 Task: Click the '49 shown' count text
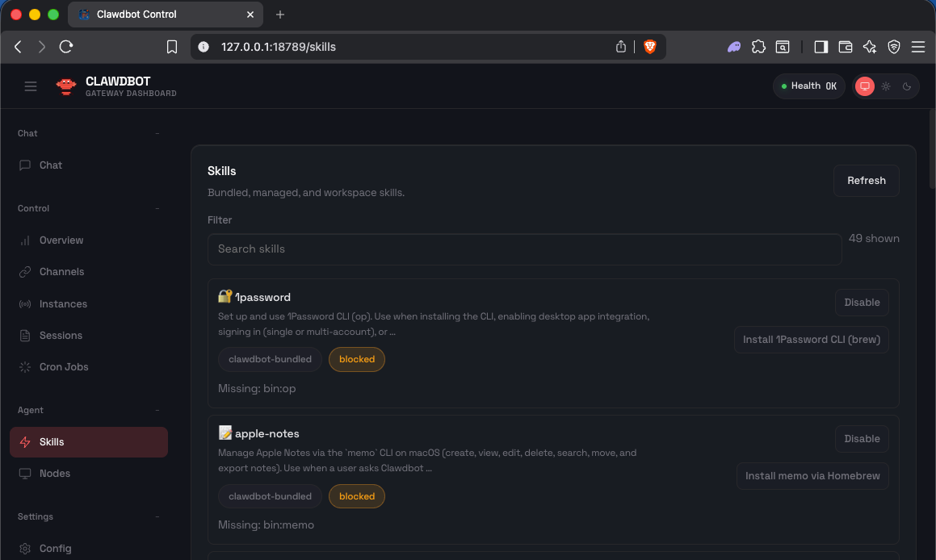coord(873,239)
